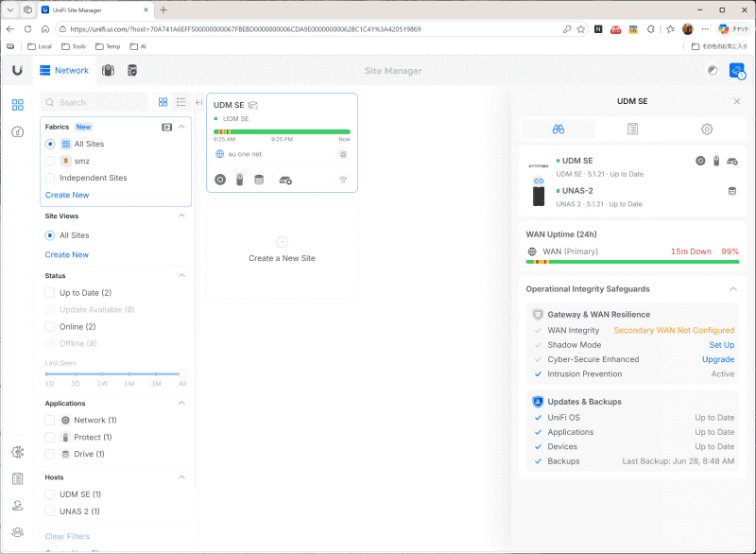Open the Protect application icon in top bar

[108, 70]
